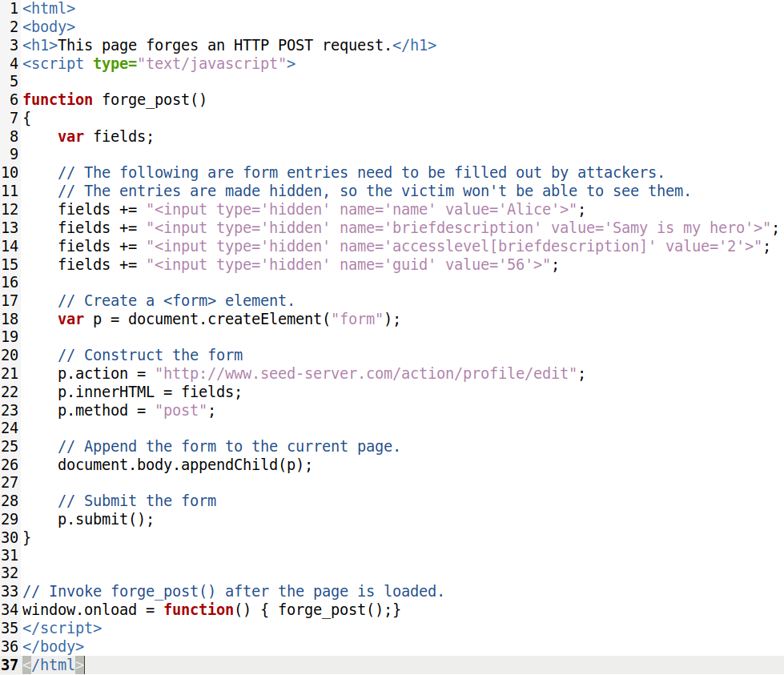Click the h1 heading text 'This page forges an HTTP POST request.'
784x675 pixels.
click(224, 45)
